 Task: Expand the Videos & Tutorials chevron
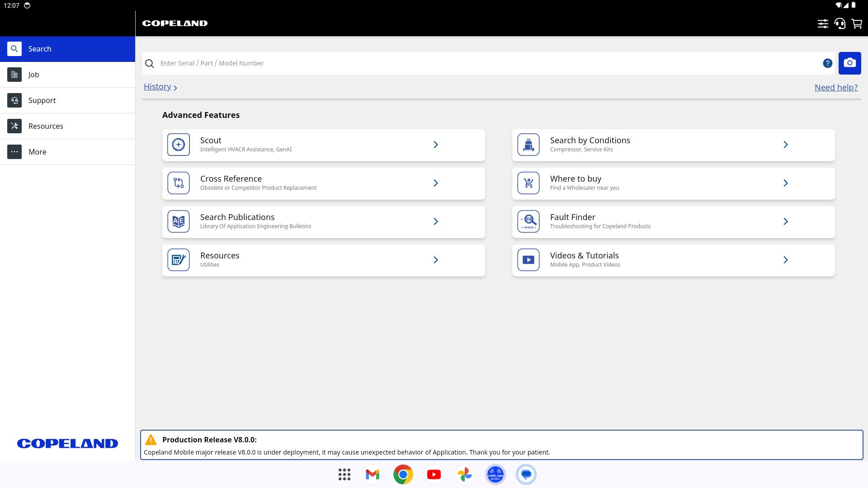tap(786, 260)
